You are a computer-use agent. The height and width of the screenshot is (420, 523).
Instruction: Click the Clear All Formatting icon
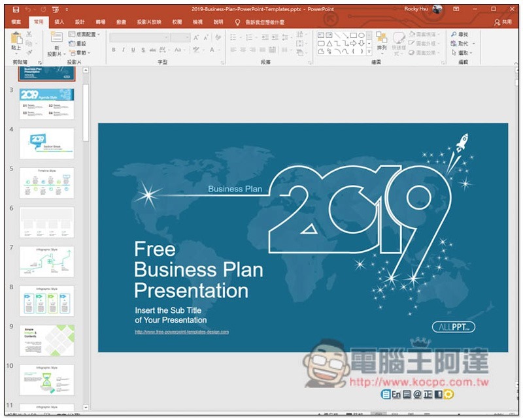coord(218,37)
